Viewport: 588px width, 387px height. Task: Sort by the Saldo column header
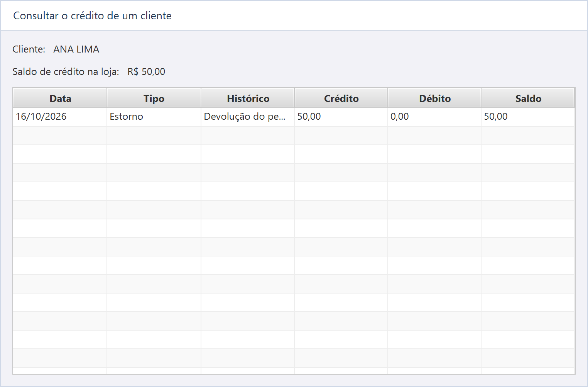click(528, 98)
